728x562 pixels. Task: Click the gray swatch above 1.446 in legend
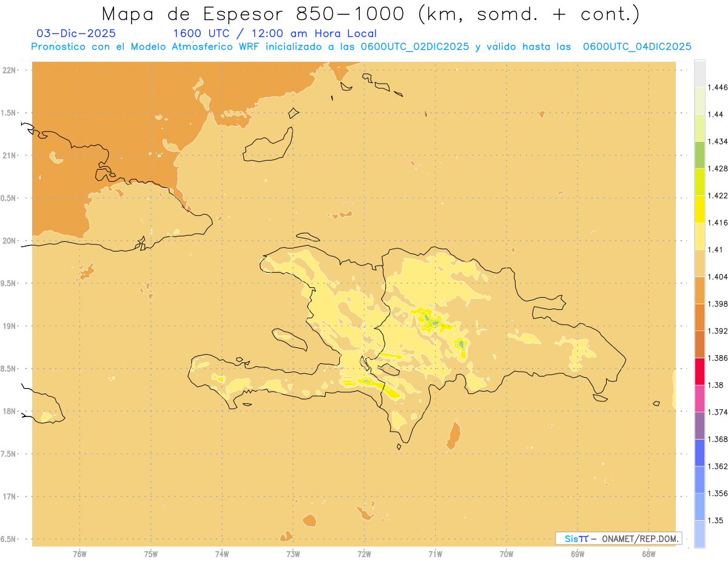(x=699, y=73)
